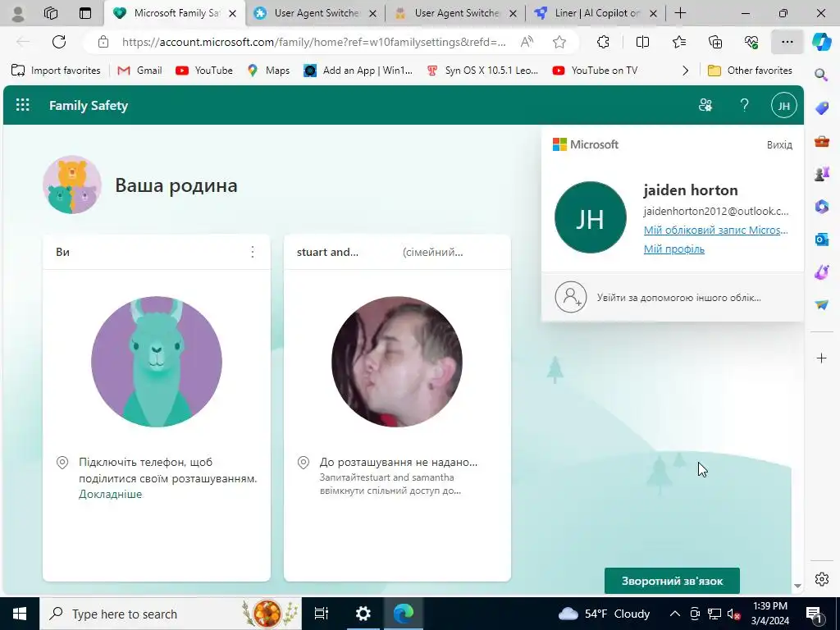This screenshot has height=630, width=840.
Task: Open sidebar Tools briefcase icon
Action: coord(821,141)
